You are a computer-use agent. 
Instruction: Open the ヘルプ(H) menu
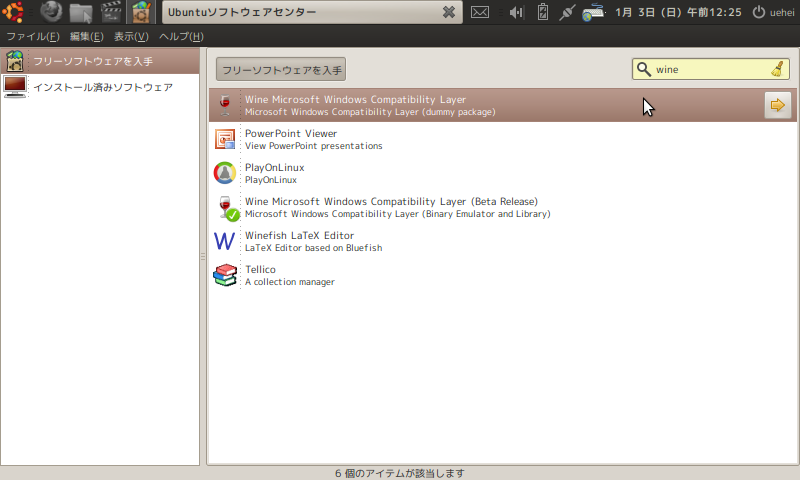[181, 36]
